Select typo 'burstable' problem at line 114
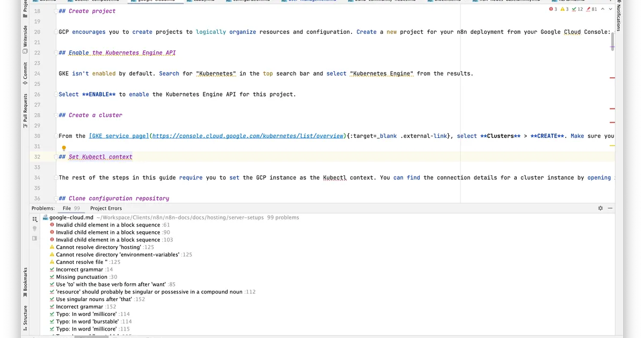The image size is (644, 338). tap(91, 322)
